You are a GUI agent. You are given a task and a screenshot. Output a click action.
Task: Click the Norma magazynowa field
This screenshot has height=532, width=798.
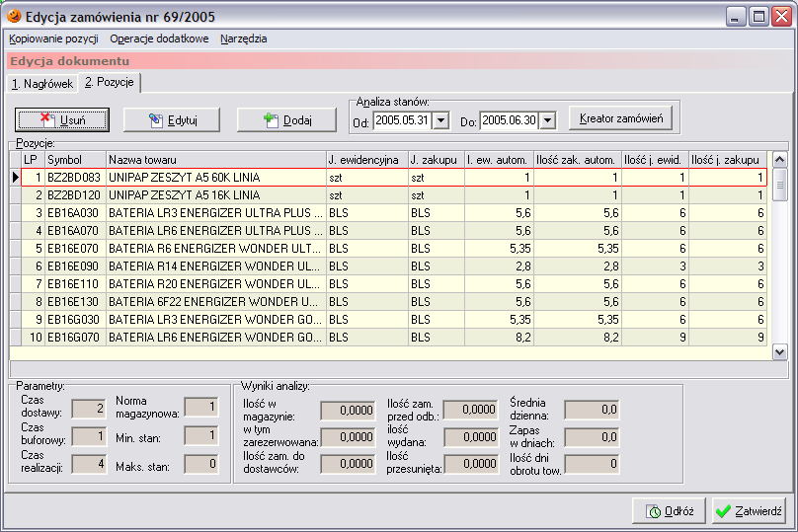[x=201, y=407]
